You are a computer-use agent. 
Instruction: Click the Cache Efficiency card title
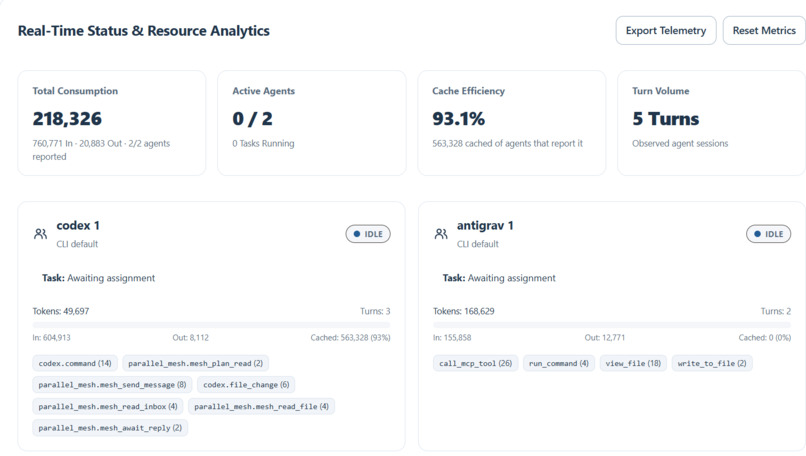(468, 91)
